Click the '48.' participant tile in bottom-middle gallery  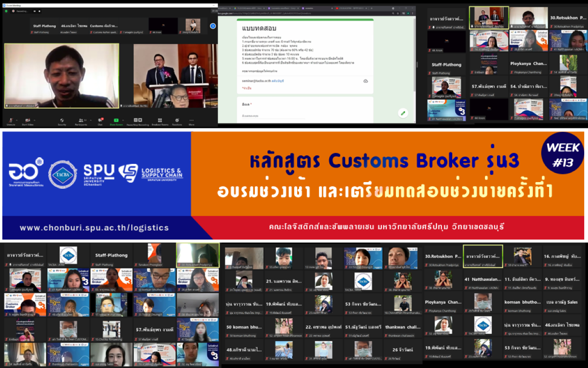[x=244, y=349]
